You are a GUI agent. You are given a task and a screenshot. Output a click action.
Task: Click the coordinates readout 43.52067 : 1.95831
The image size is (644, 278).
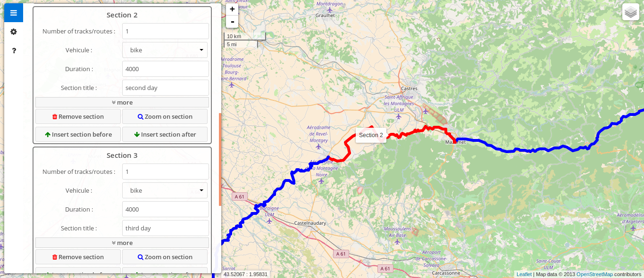(246, 274)
